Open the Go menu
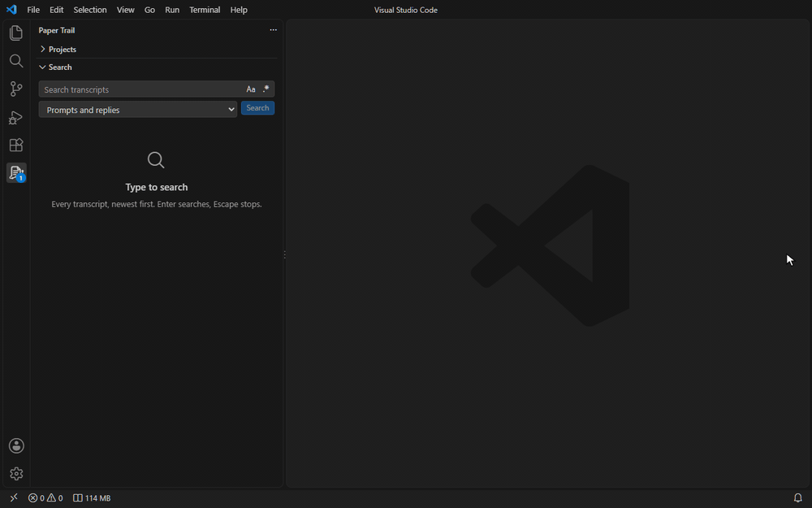This screenshot has height=508, width=812. click(x=149, y=10)
